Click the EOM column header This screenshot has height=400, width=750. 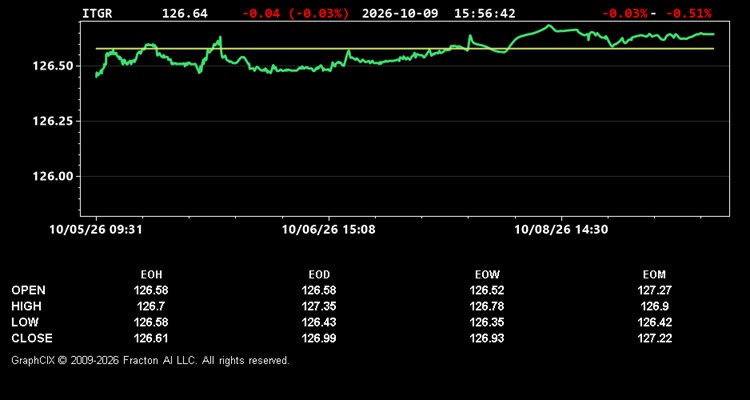[654, 275]
